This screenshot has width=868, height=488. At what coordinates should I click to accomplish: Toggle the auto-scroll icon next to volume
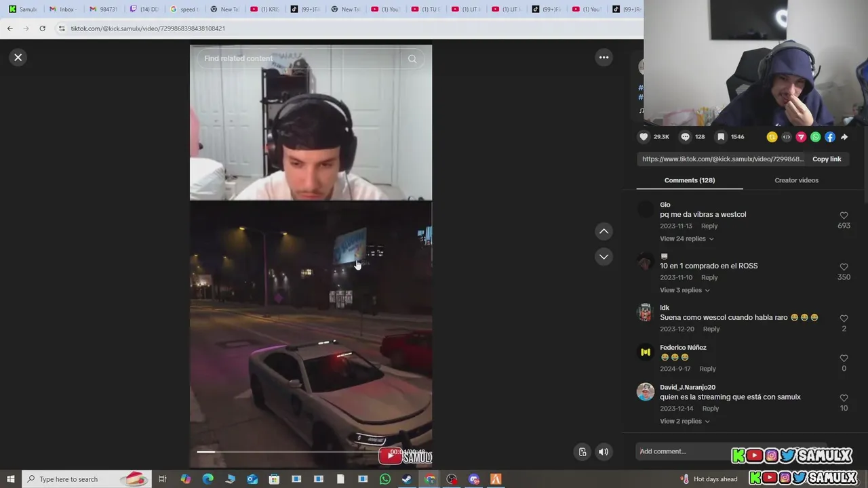[x=583, y=452]
